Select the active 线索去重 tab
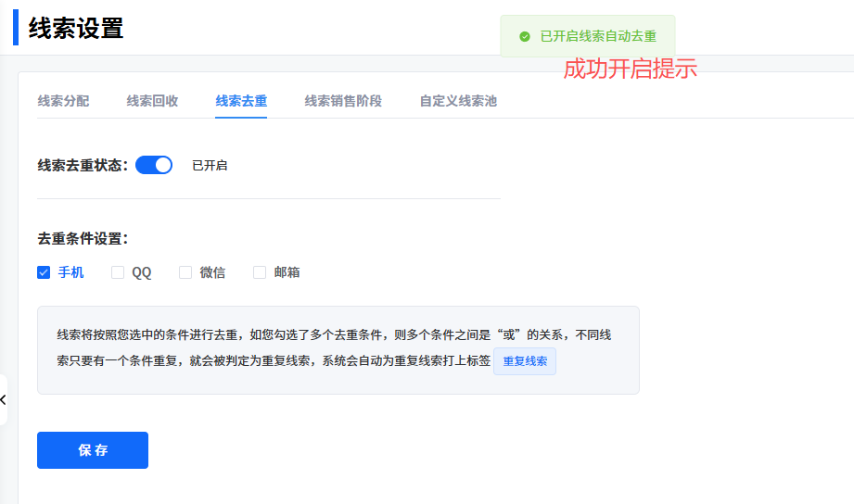854x504 pixels. 241,101
